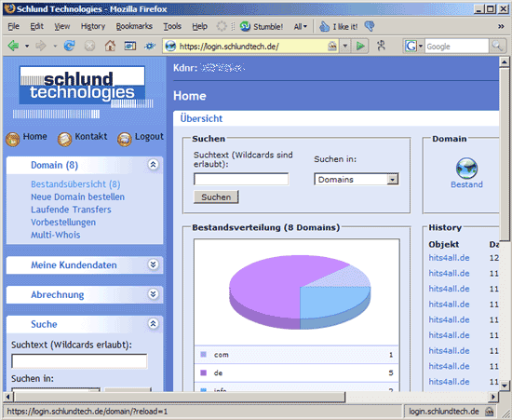Click the first hits4all.de history link
This screenshot has height=420, width=512.
click(x=449, y=258)
